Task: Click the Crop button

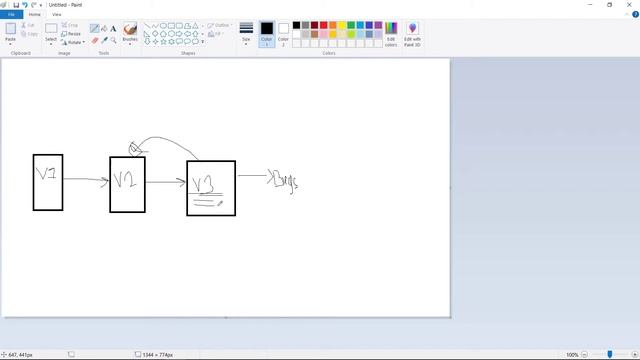Action: [70, 25]
